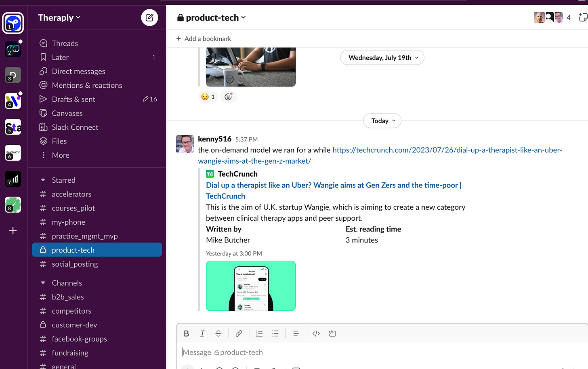Open kenny516's profile from username
Image resolution: width=588 pixels, height=369 pixels.
click(214, 139)
